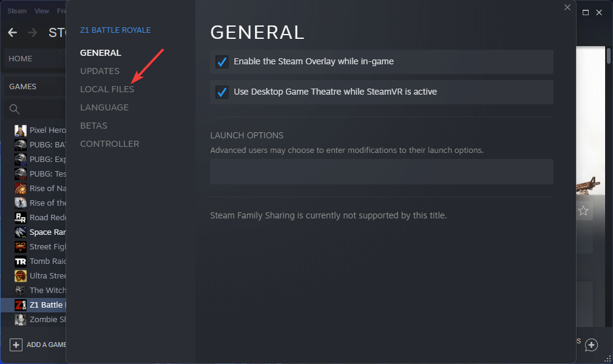
Task: Open the Betas settings tab
Action: tap(94, 126)
